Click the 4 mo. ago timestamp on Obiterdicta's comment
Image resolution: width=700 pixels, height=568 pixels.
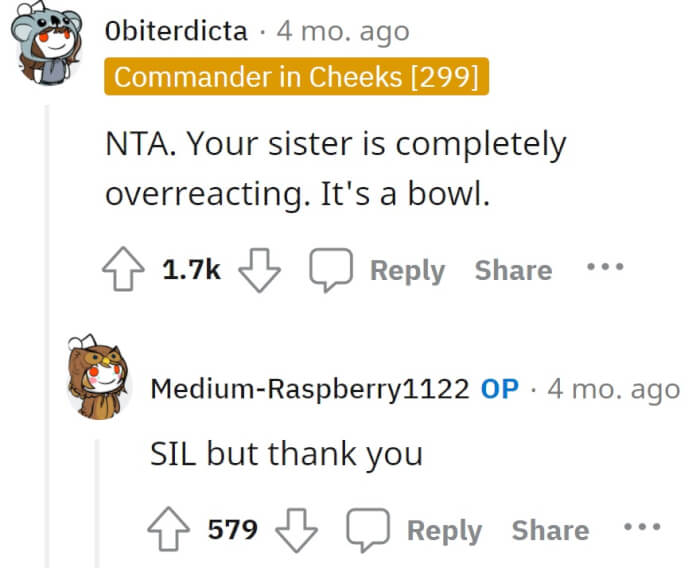pos(343,32)
